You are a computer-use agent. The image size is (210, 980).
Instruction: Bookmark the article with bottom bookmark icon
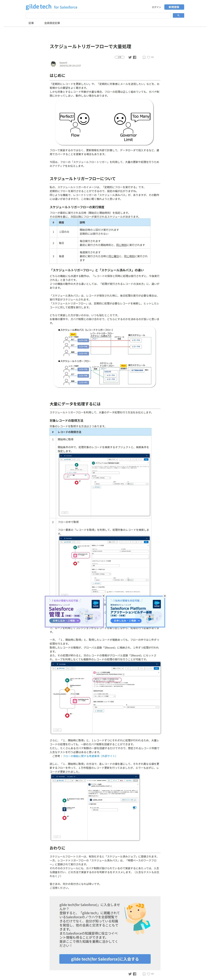click(144, 974)
